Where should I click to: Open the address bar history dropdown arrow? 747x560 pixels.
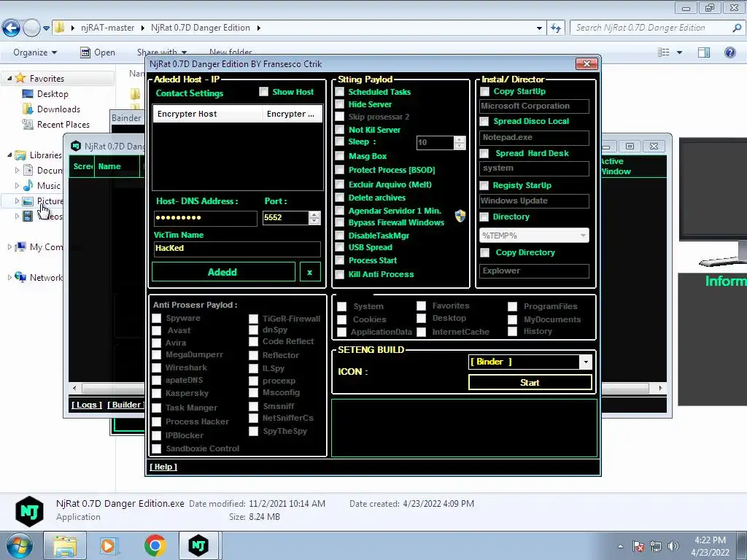pyautogui.click(x=539, y=28)
